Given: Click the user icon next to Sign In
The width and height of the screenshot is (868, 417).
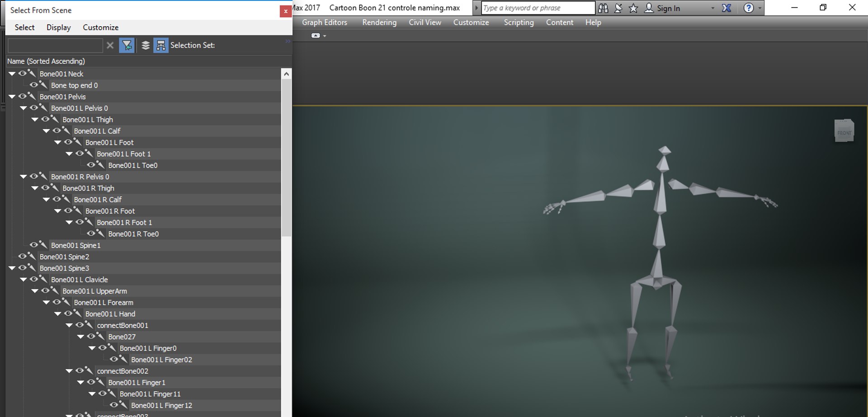Looking at the screenshot, I should click(x=649, y=8).
